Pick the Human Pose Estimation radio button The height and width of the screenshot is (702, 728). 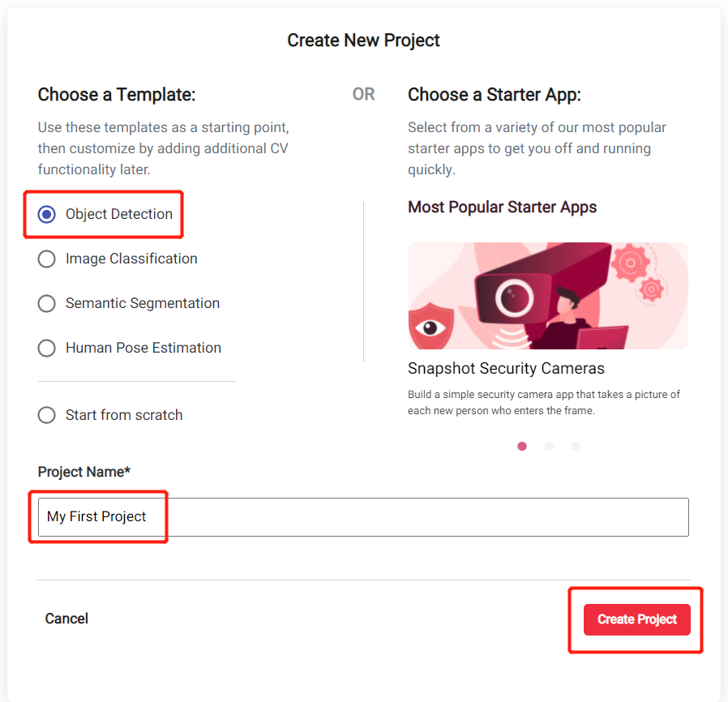pos(46,348)
